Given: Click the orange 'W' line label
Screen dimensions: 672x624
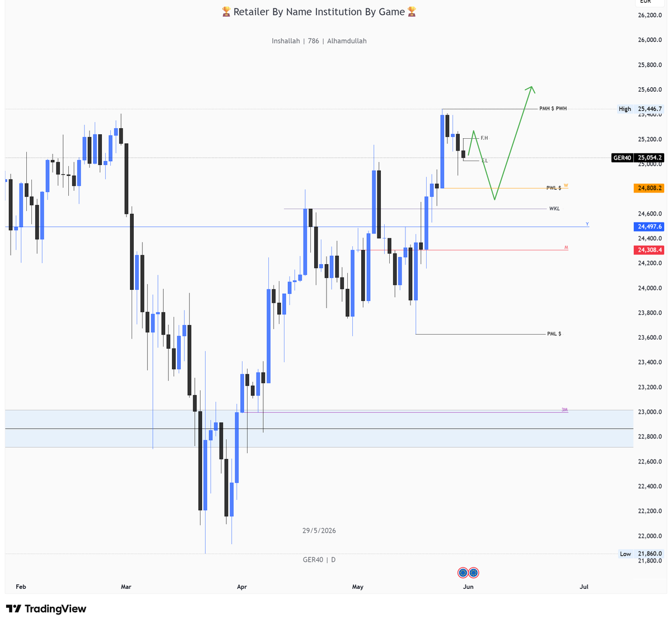Looking at the screenshot, I should click(x=566, y=185).
